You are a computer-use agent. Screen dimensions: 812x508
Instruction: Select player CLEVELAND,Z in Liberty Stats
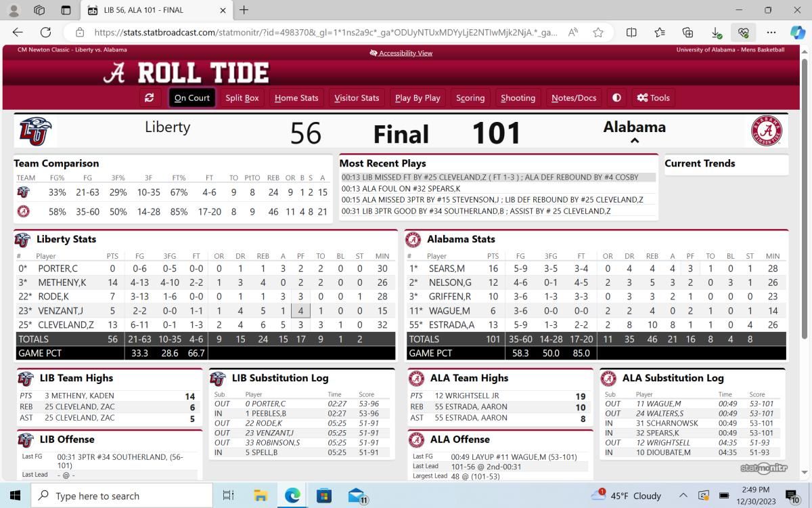point(66,324)
